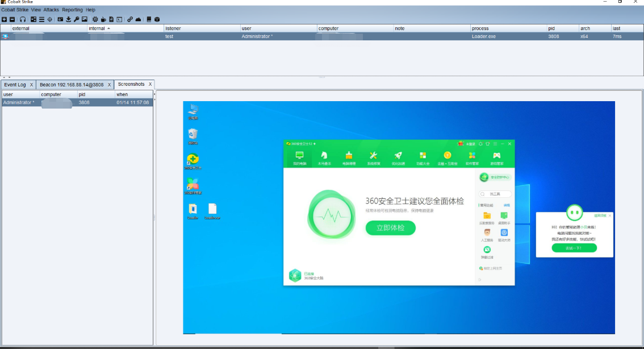Open the View menu
The image size is (644, 349).
(36, 10)
